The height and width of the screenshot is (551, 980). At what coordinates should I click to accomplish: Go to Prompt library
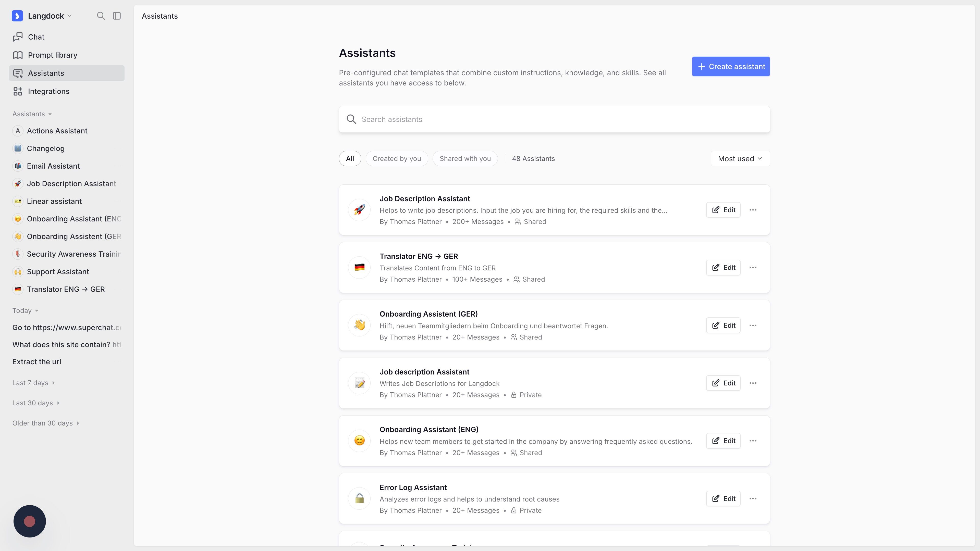coord(52,55)
